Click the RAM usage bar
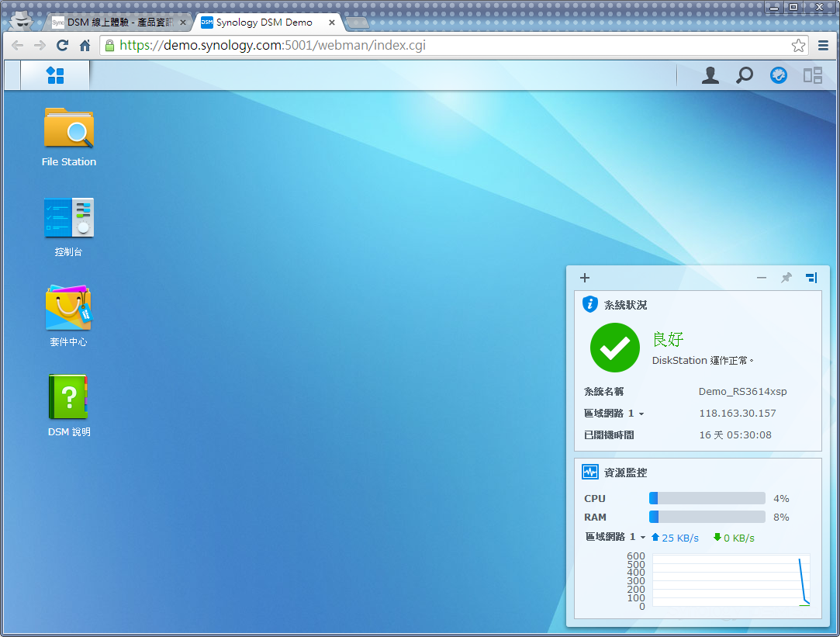Image resolution: width=840 pixels, height=637 pixels. 707,517
